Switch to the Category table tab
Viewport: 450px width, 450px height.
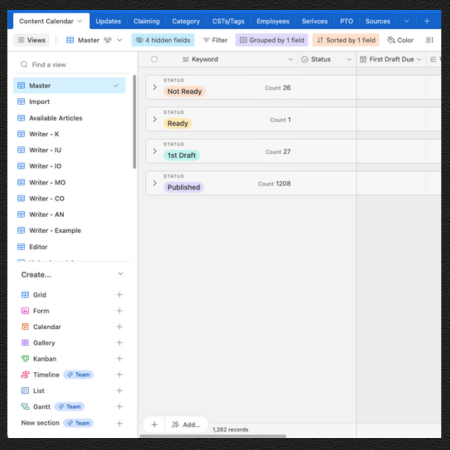tap(186, 21)
